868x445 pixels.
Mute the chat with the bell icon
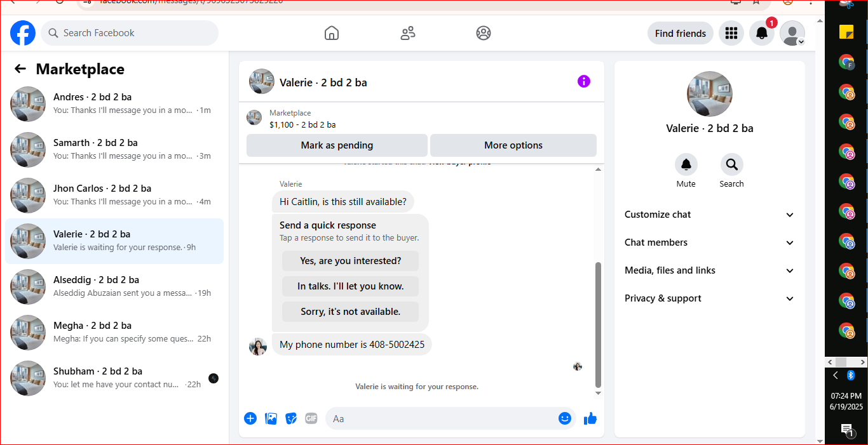[686, 165]
